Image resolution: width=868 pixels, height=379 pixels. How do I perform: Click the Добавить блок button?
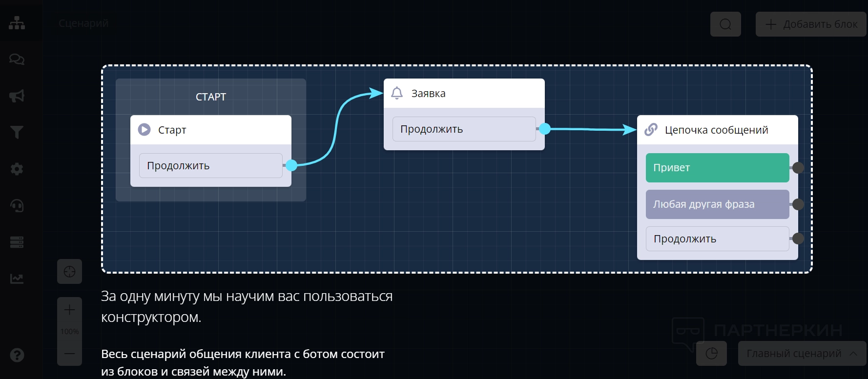point(811,24)
